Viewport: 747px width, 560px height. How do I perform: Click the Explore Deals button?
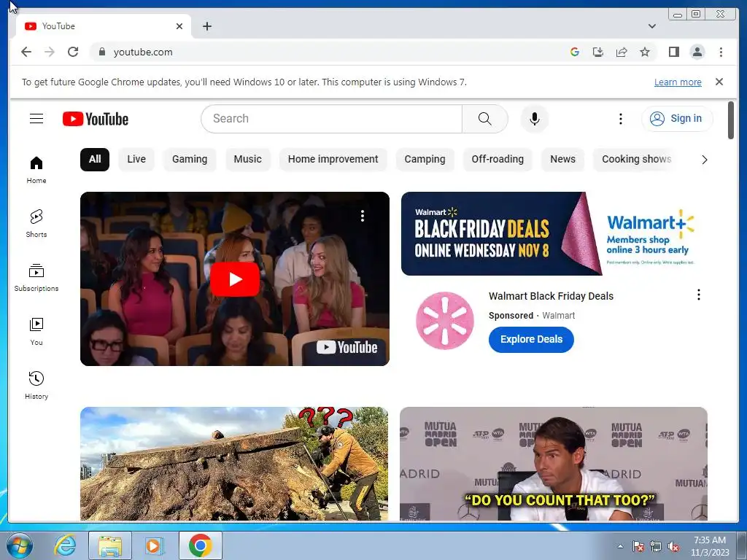pyautogui.click(x=531, y=340)
